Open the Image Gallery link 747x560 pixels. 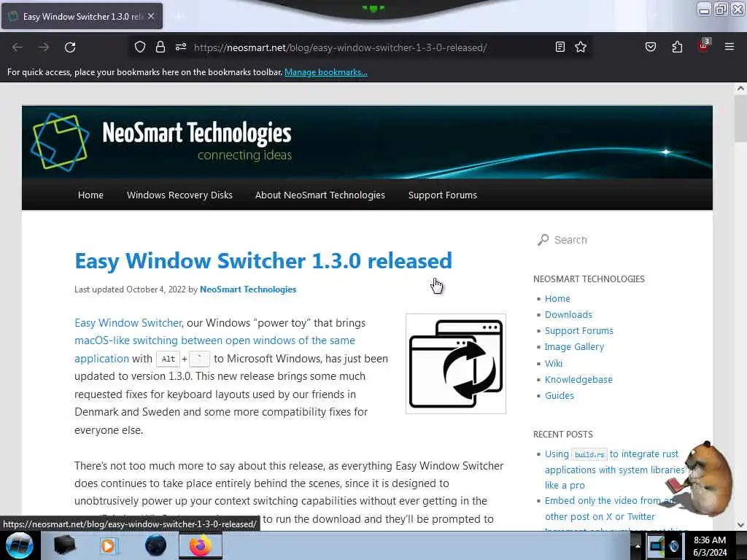tap(574, 347)
